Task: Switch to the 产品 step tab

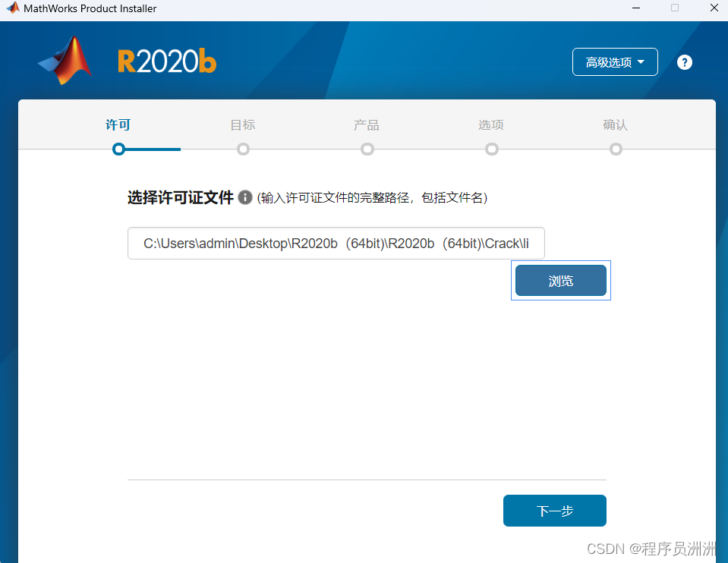Action: click(367, 124)
